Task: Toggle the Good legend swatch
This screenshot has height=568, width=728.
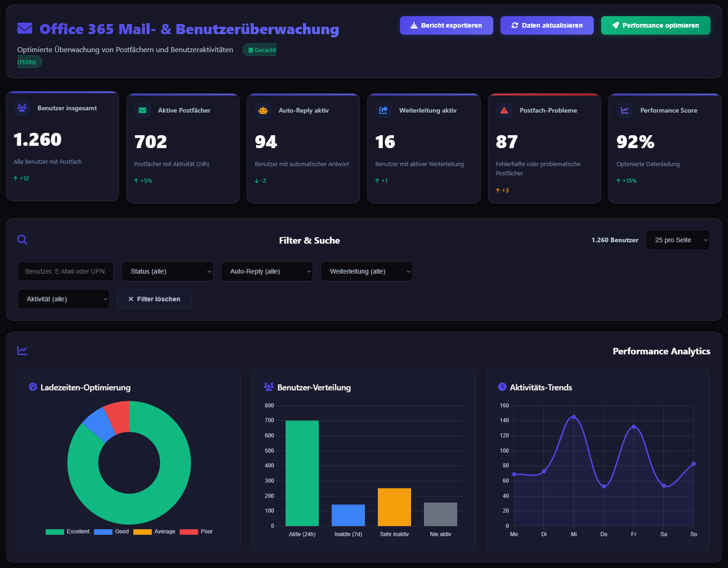Action: coord(103,532)
